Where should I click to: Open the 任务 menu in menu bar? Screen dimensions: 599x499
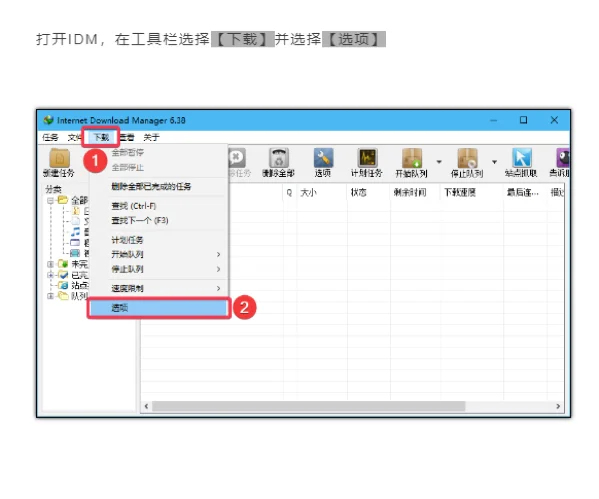pos(50,137)
